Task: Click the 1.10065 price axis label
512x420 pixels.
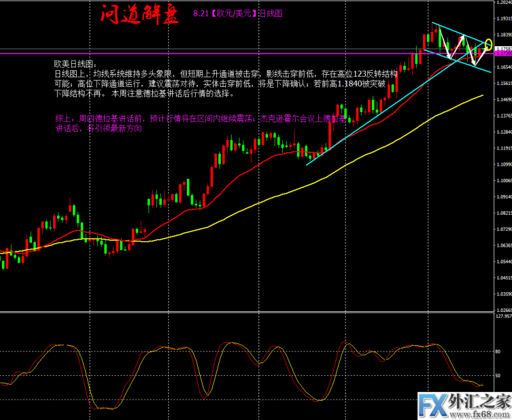Action: [x=504, y=181]
